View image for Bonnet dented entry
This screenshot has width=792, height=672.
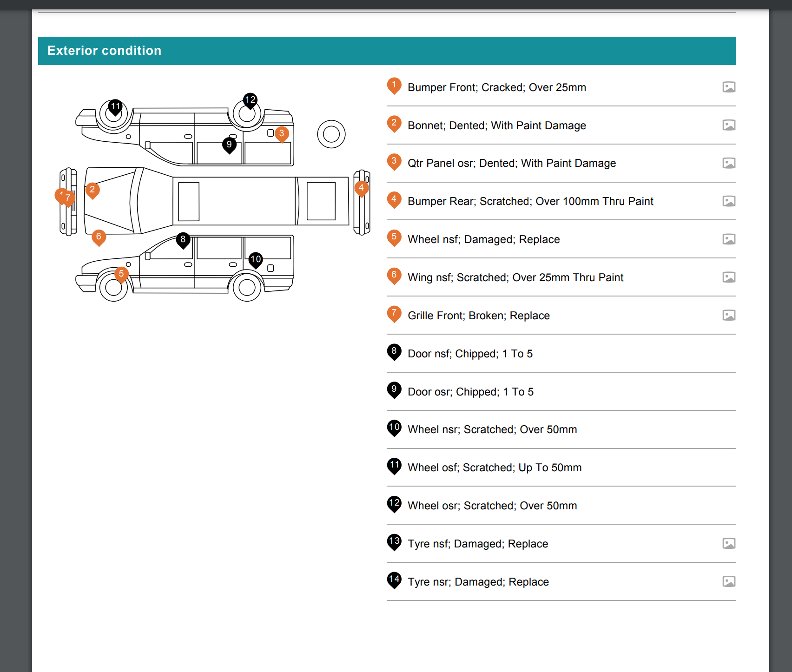point(728,125)
